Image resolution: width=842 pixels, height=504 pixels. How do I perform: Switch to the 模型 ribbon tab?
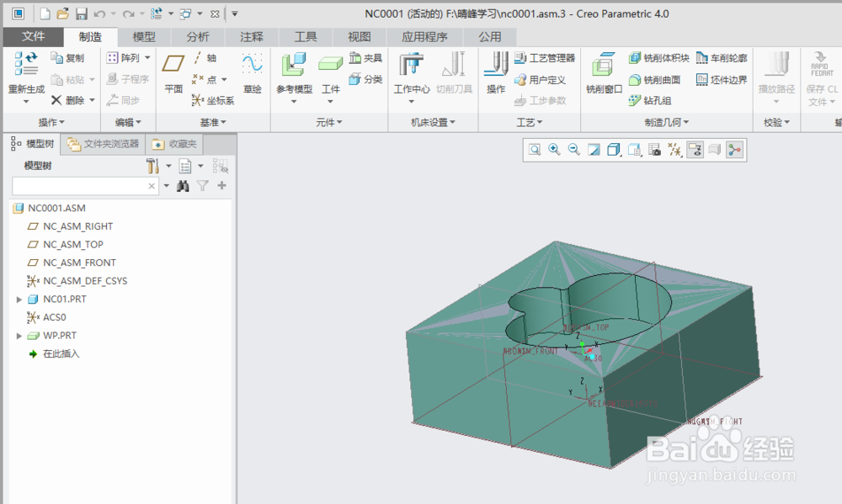pyautogui.click(x=144, y=36)
